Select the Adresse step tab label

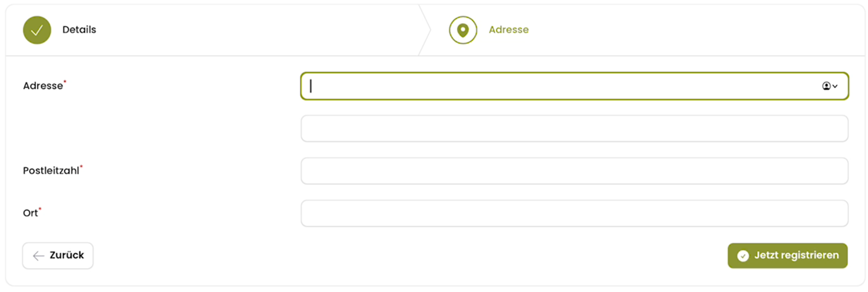(x=508, y=30)
